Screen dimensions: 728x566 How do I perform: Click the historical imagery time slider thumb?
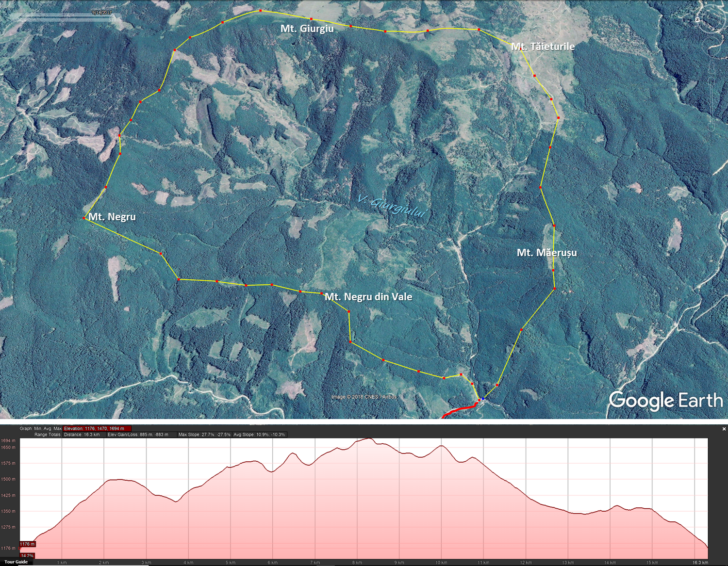point(113,17)
